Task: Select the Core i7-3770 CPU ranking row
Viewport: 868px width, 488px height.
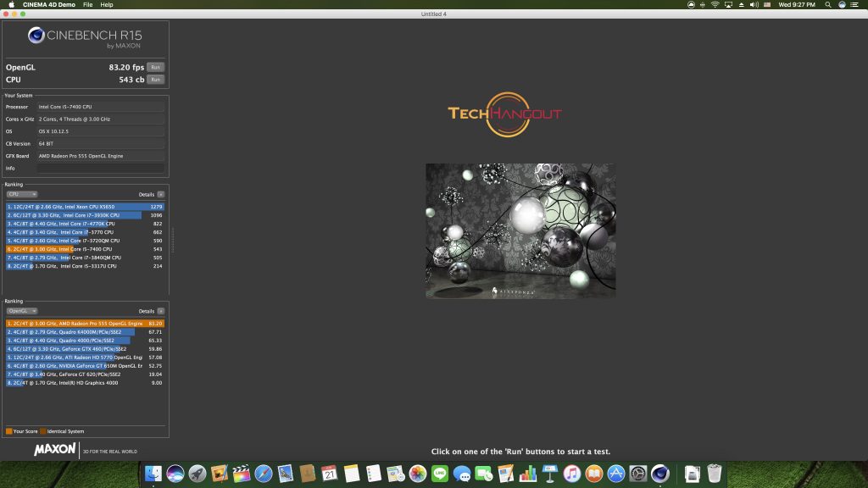Action: tap(85, 232)
